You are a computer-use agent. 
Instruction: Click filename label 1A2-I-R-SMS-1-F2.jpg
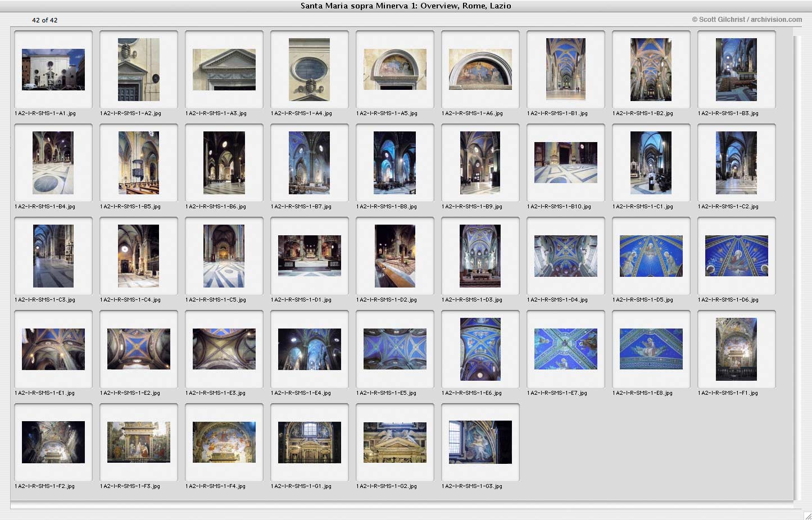point(45,486)
